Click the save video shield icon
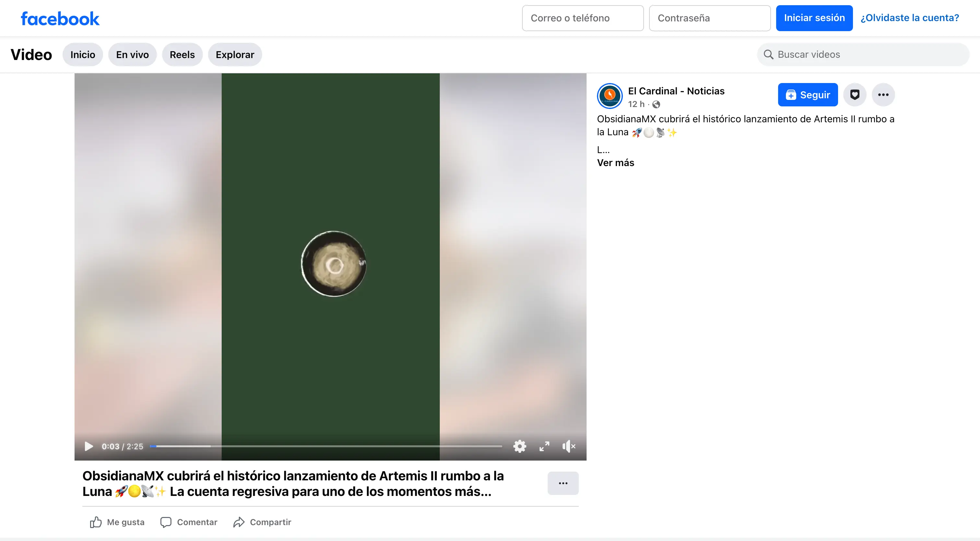Viewport: 980px width, 541px height. click(x=855, y=95)
